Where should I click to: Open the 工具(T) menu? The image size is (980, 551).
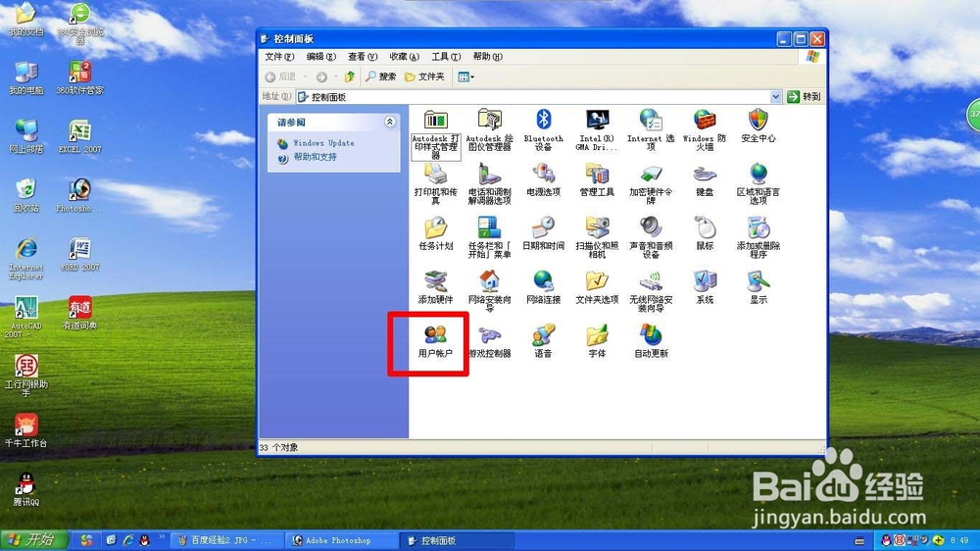pyautogui.click(x=446, y=56)
